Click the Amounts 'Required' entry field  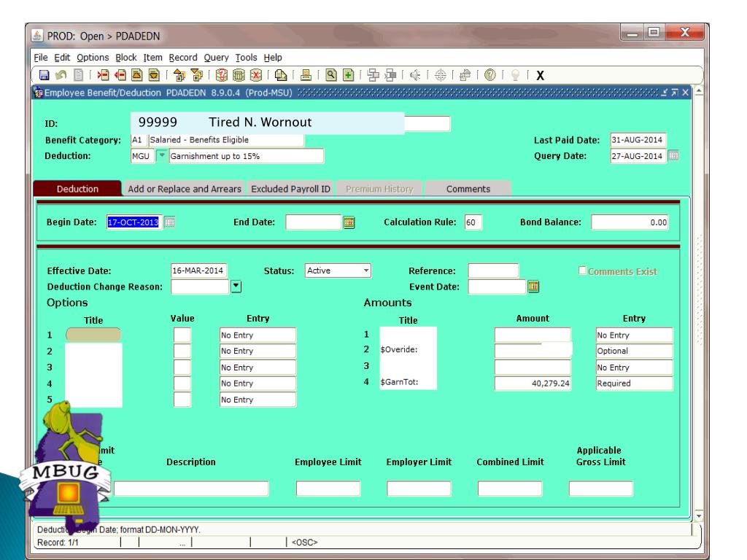(x=634, y=384)
